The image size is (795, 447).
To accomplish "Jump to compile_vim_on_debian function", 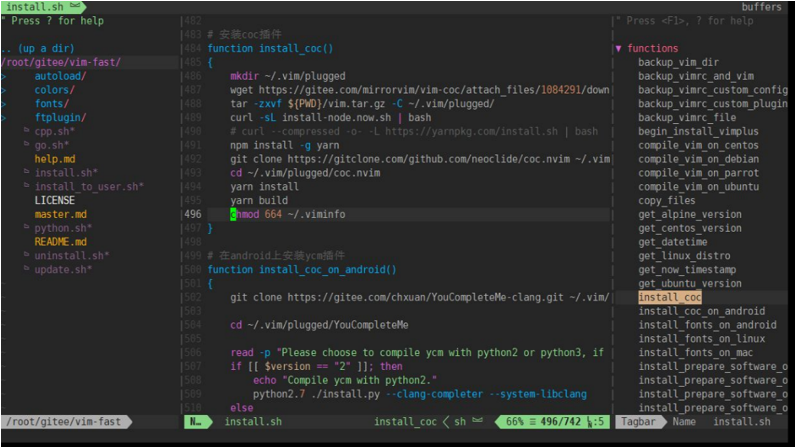I will pyautogui.click(x=698, y=159).
